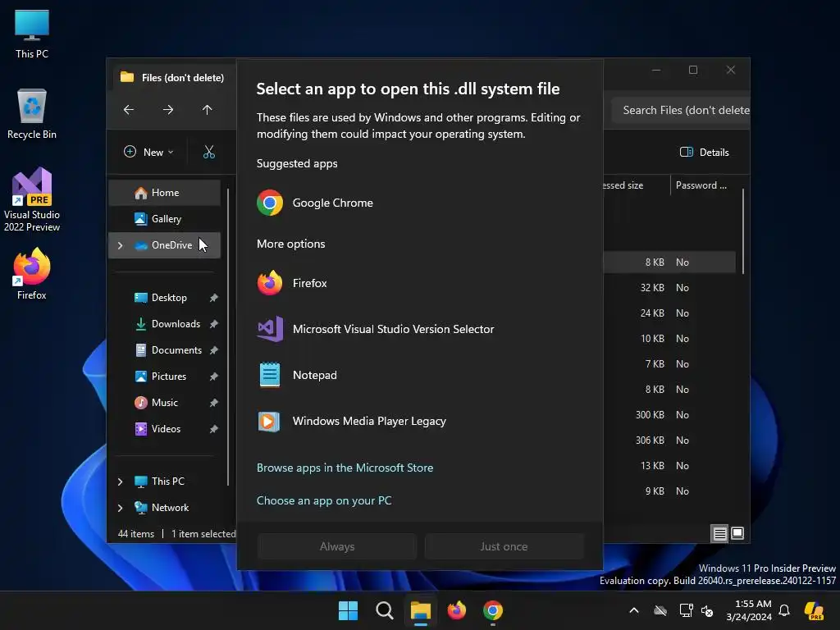This screenshot has width=840, height=630.
Task: Select the row with 300 KB size
Action: [x=669, y=414]
